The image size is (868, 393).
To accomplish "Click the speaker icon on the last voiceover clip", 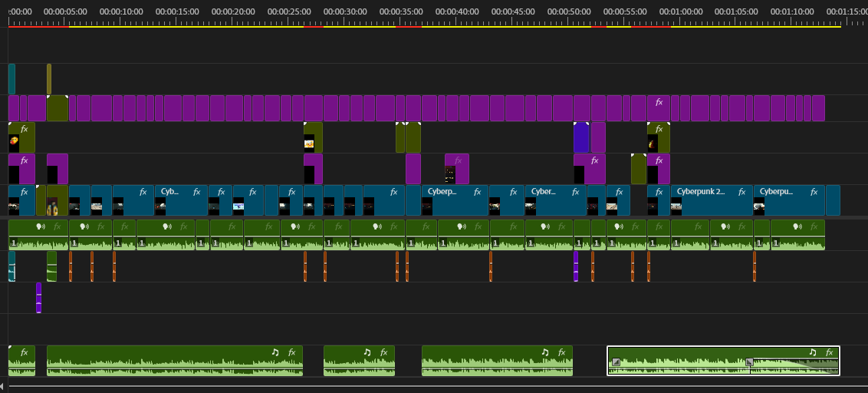I will click(x=797, y=226).
